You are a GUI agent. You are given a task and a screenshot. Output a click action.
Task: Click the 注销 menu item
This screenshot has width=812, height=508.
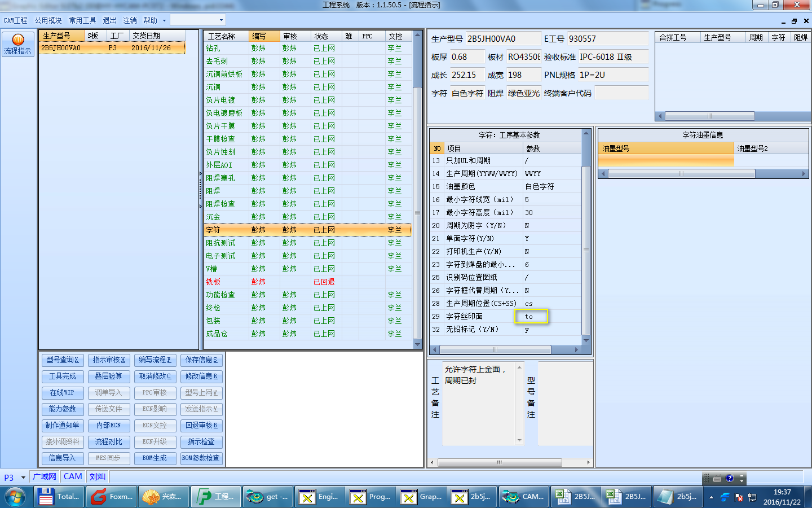tap(130, 20)
